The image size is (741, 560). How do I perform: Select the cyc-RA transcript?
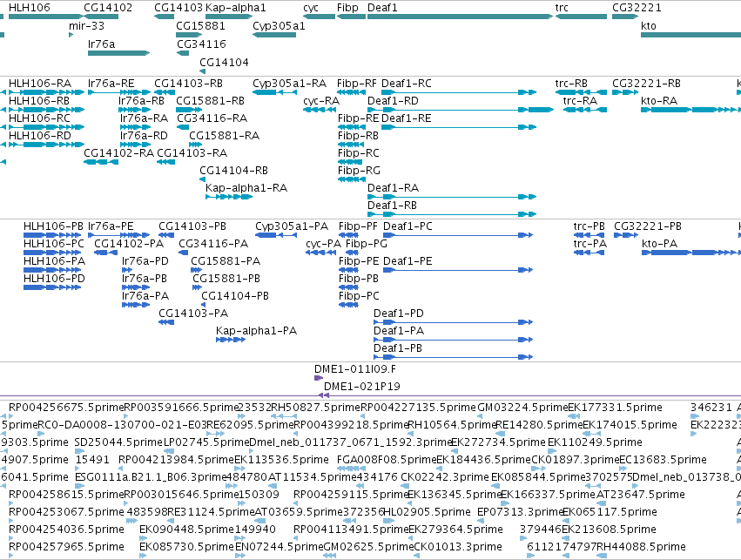tap(320, 110)
